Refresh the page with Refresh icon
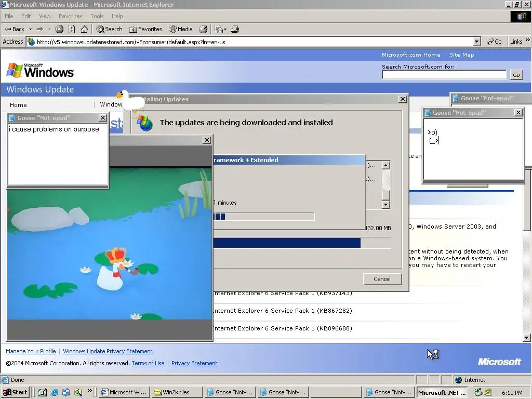 tap(72, 29)
